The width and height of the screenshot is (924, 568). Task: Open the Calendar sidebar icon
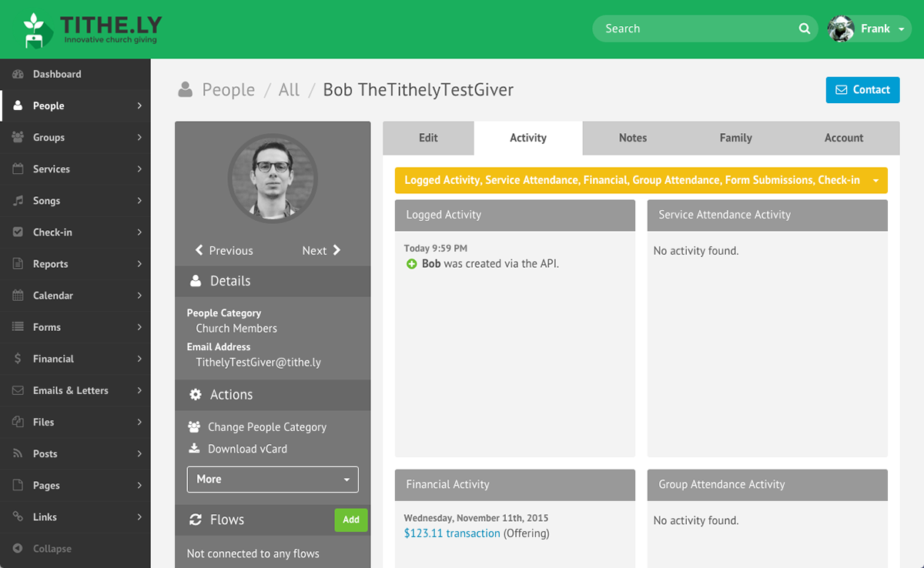point(16,295)
